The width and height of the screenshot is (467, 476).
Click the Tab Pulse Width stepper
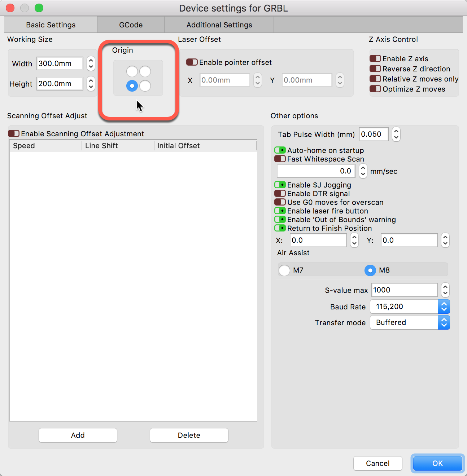[396, 134]
